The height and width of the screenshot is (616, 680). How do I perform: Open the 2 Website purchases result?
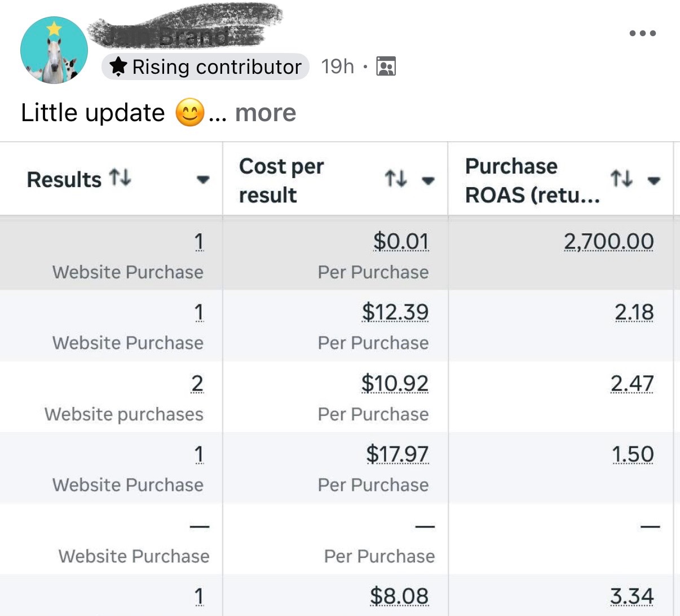tap(197, 384)
